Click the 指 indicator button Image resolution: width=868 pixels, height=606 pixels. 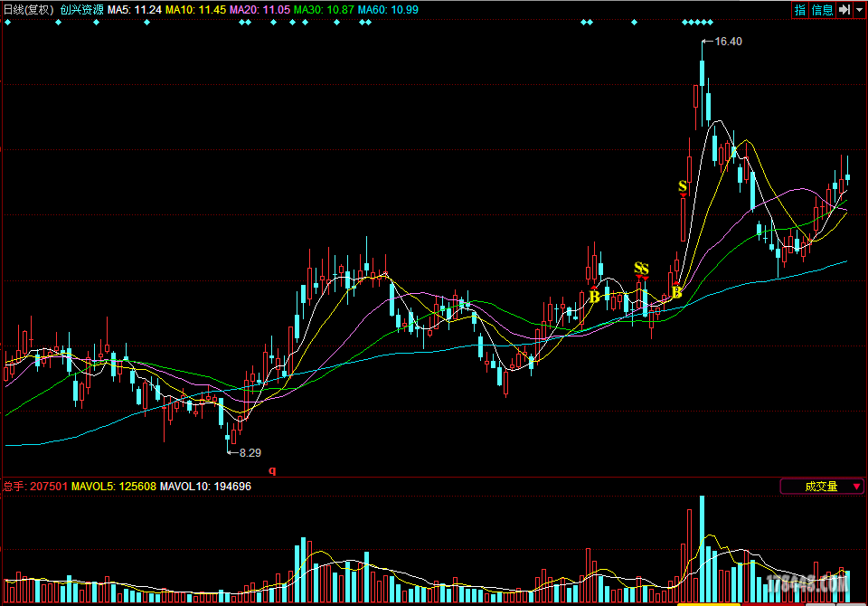click(800, 9)
